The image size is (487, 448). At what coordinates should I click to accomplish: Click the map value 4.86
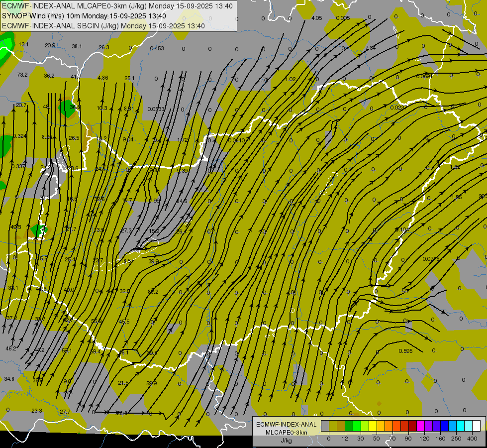103,78
